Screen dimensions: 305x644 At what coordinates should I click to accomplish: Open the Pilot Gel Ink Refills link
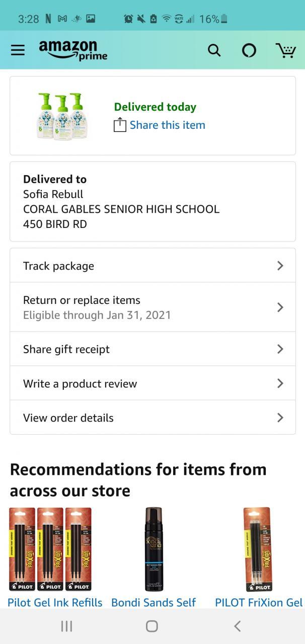pos(55,602)
